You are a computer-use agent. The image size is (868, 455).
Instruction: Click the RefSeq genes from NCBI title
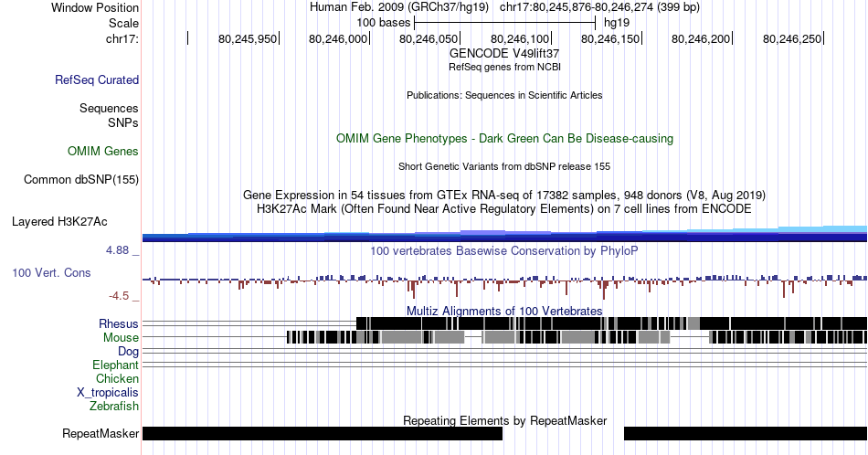pyautogui.click(x=504, y=67)
